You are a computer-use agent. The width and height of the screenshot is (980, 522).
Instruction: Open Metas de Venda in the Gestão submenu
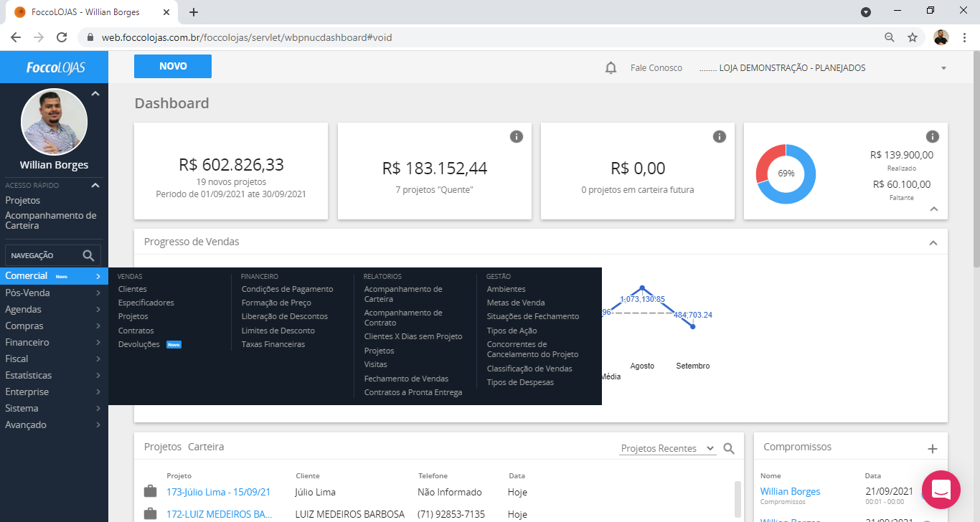click(x=515, y=303)
